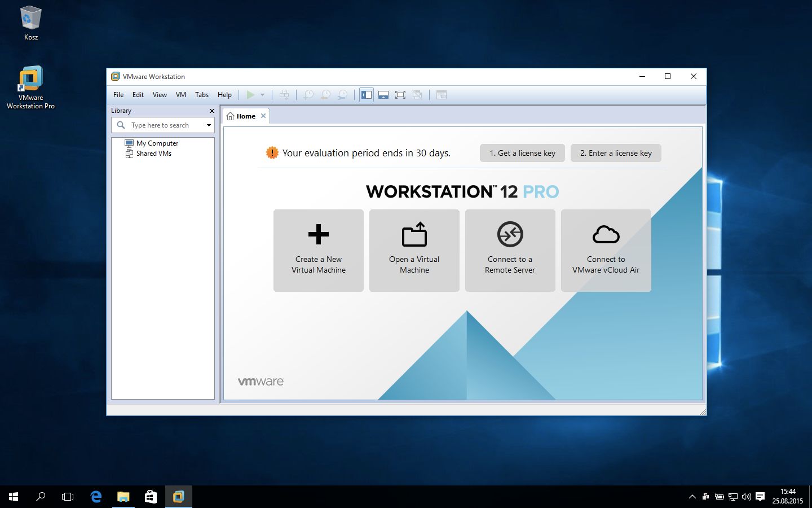Expand the library search dropdown arrow
Image resolution: width=812 pixels, height=508 pixels.
tap(209, 125)
